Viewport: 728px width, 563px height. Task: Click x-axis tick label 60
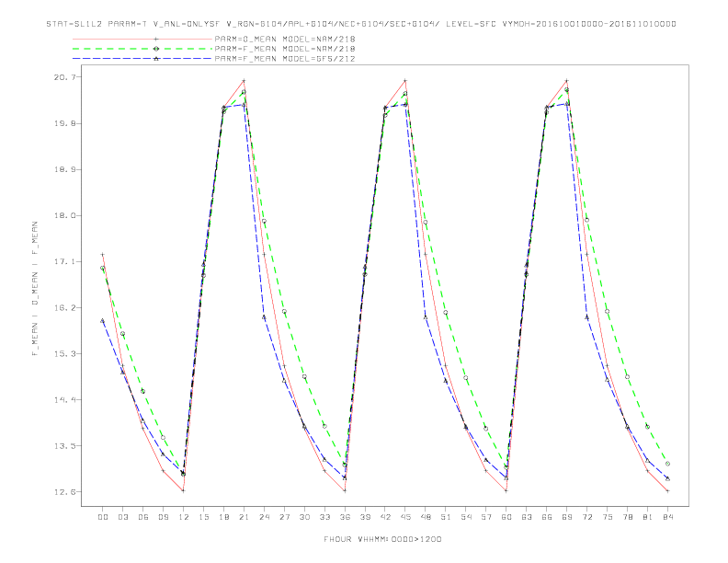click(506, 517)
